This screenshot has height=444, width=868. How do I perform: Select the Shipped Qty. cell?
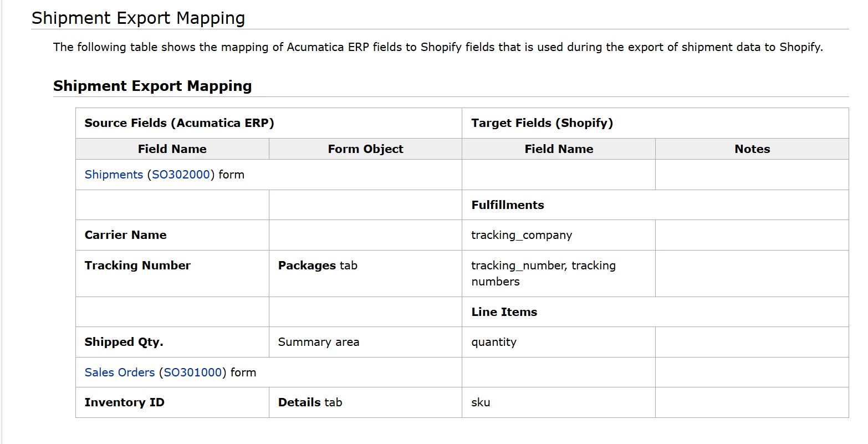point(124,342)
